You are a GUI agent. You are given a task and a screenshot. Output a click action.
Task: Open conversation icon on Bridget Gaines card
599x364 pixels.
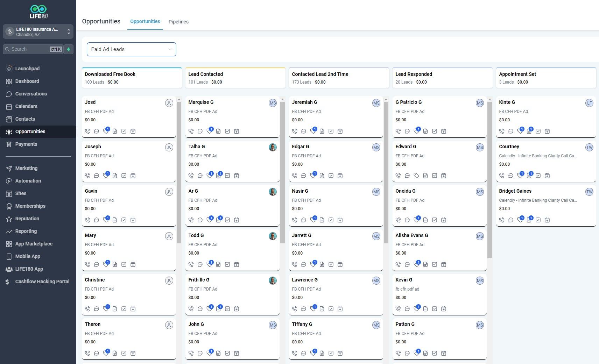(511, 220)
